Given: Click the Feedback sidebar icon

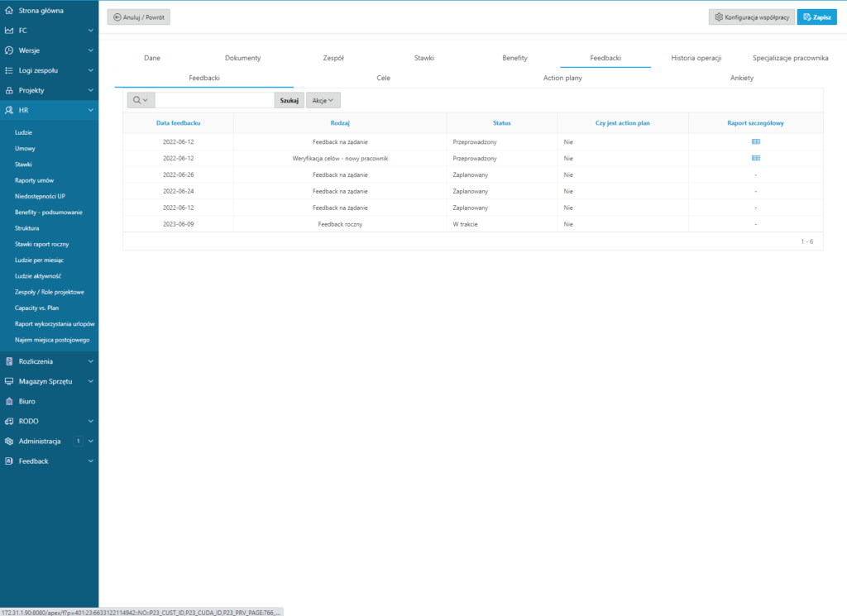Looking at the screenshot, I should (x=8, y=461).
